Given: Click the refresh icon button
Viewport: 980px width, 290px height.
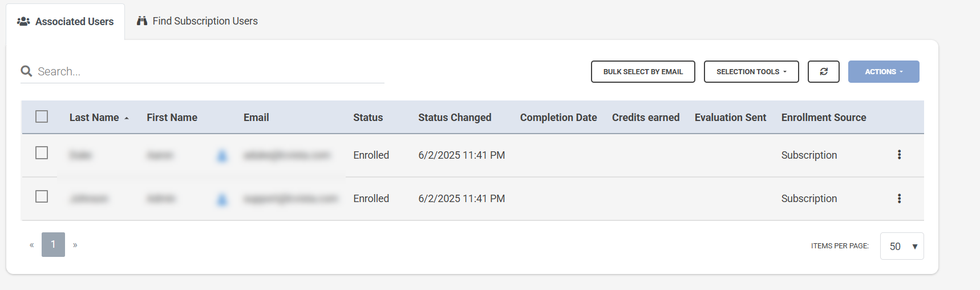Looking at the screenshot, I should [823, 72].
